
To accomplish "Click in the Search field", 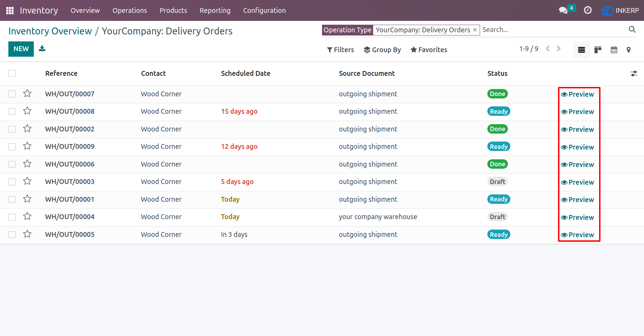I will click(553, 30).
